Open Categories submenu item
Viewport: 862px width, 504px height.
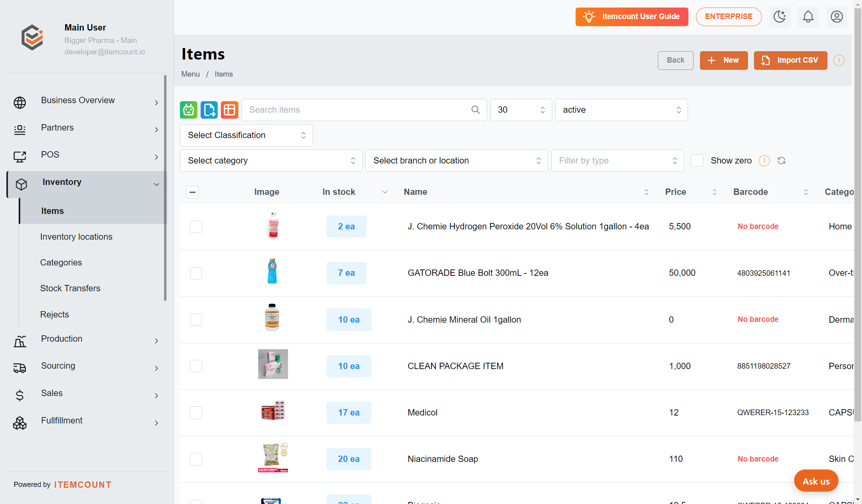(61, 263)
